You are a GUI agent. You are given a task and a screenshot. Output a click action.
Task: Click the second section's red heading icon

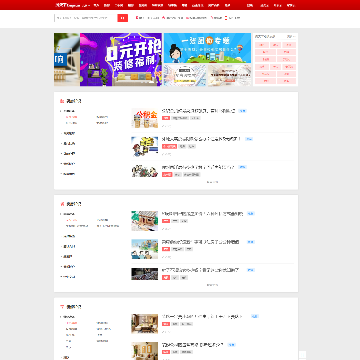(x=62, y=204)
